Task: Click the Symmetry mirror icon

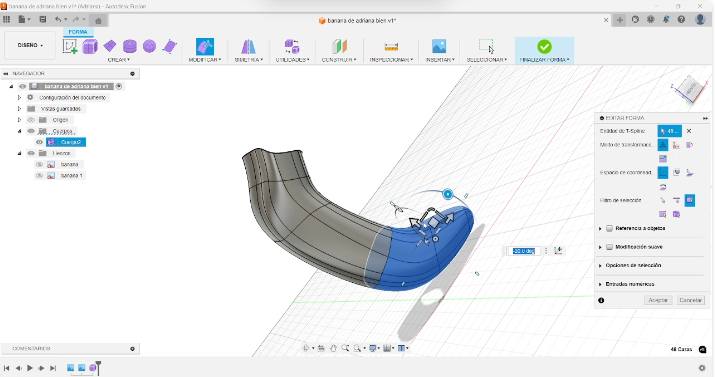Action: (x=249, y=46)
